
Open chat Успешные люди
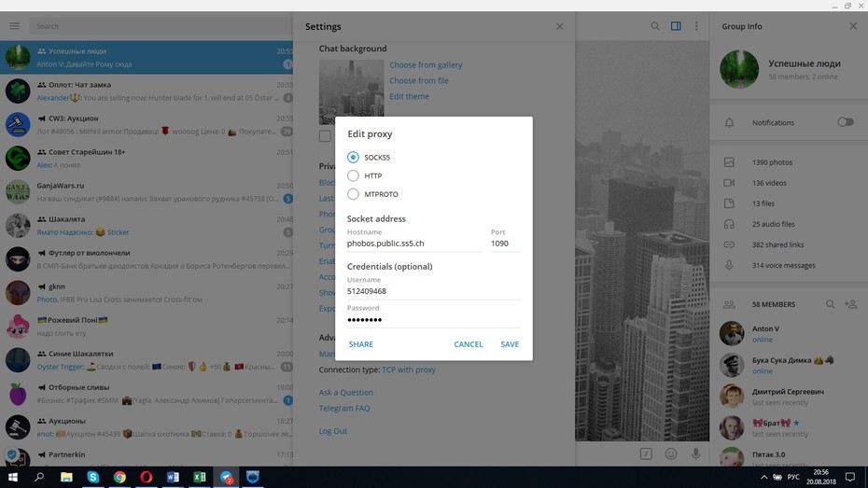147,58
